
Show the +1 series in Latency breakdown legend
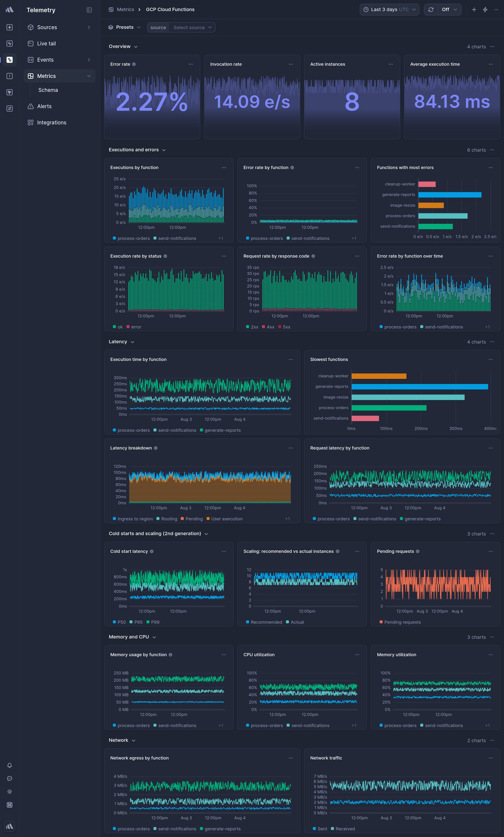click(287, 519)
